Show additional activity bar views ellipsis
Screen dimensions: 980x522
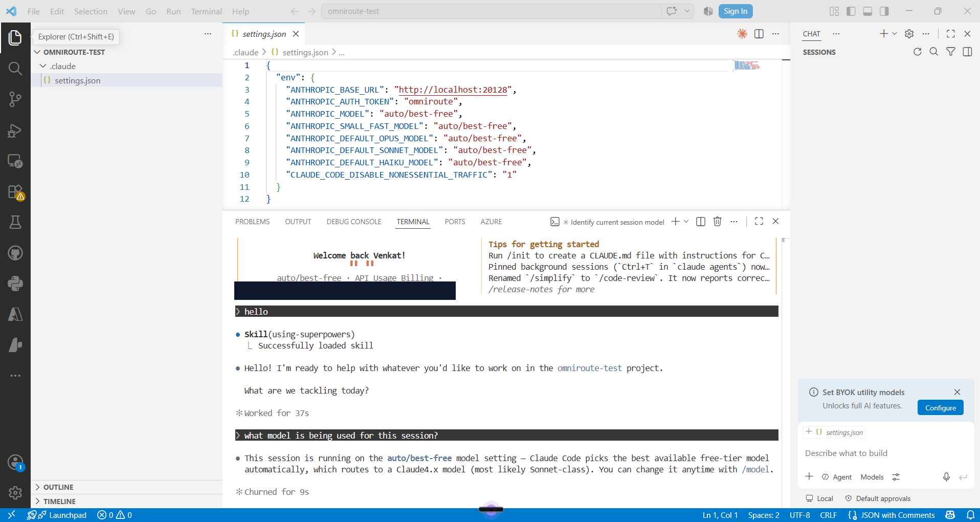point(15,376)
